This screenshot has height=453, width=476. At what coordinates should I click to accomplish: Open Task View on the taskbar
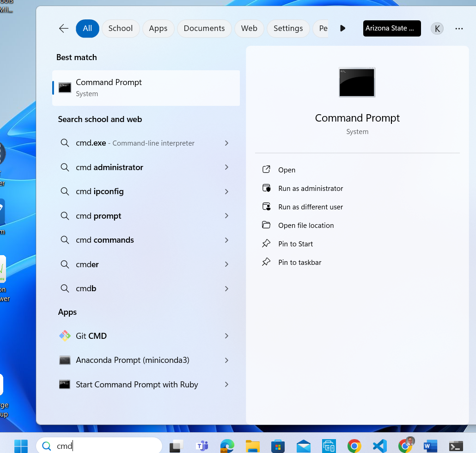177,446
